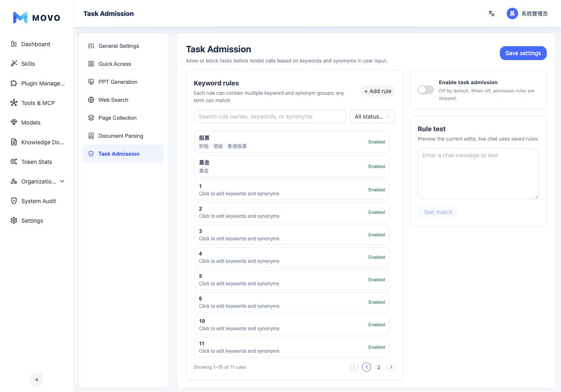
Task: Open the PPT Generation settings tab
Action: coord(123,82)
